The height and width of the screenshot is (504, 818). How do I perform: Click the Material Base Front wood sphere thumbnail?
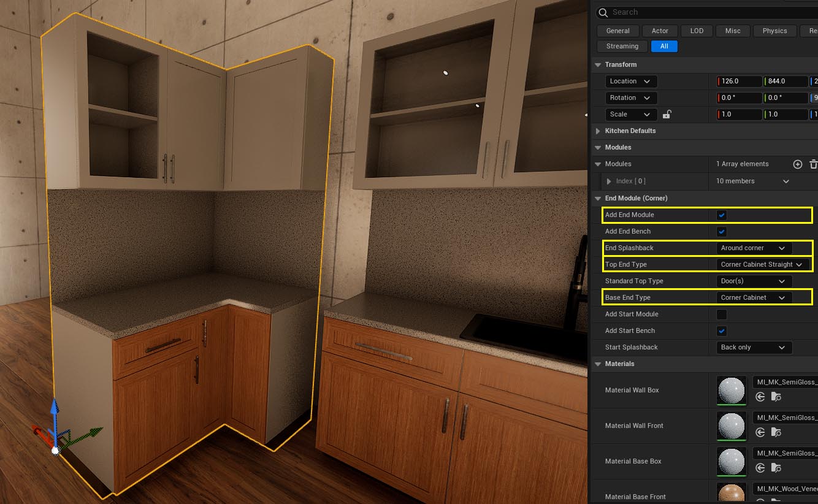732,493
